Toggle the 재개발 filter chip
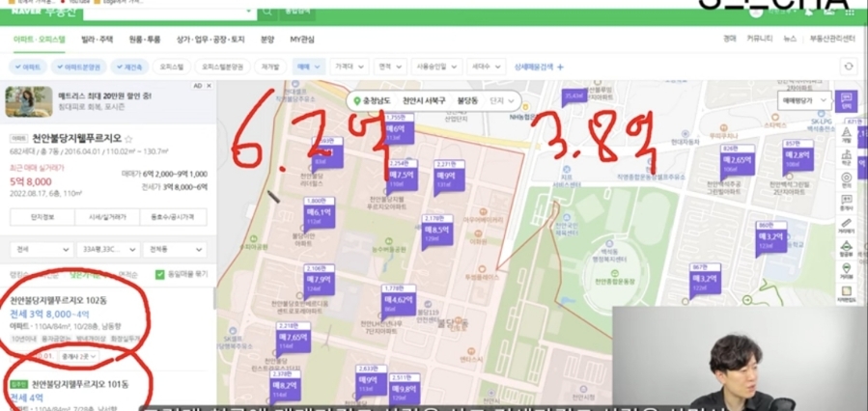This screenshot has height=411, width=868. [270, 67]
